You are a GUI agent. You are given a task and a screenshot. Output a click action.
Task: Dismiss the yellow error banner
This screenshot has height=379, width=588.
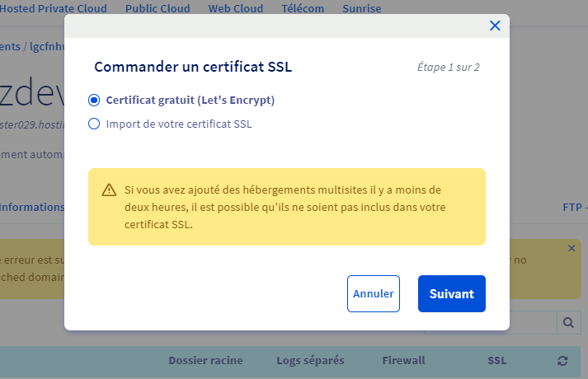tap(572, 248)
